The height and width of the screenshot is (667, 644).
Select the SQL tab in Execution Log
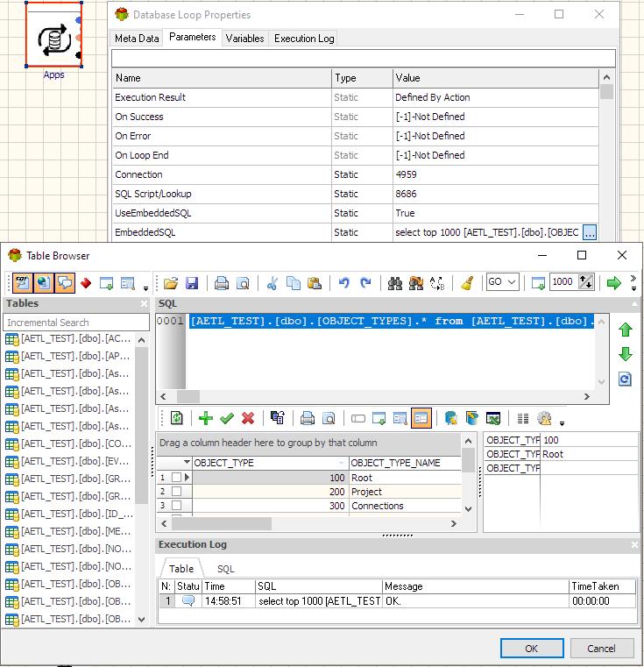tap(225, 569)
